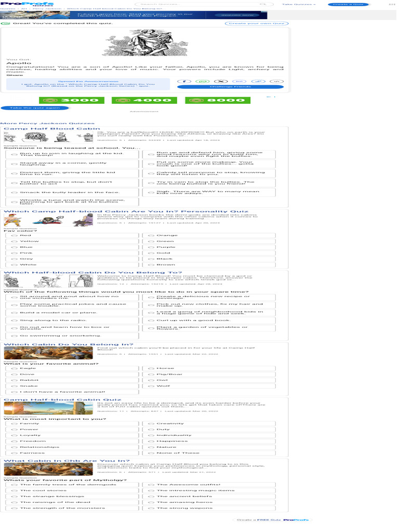Image resolution: width=399 pixels, height=532 pixels.
Task: Select the Owl animal option
Action: [x=209, y=380]
